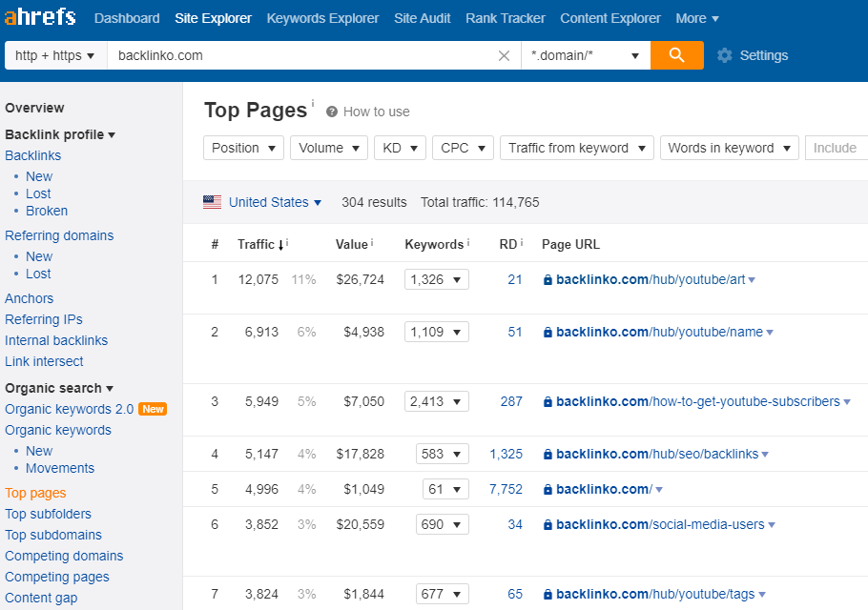Viewport: 868px width, 610px height.
Task: Open Anchors report
Action: (x=29, y=298)
